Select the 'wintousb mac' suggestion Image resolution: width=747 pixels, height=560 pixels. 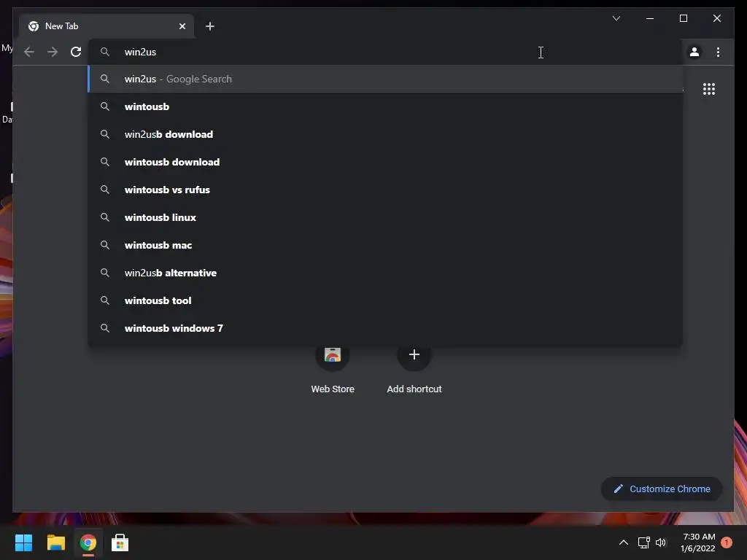[x=385, y=245]
